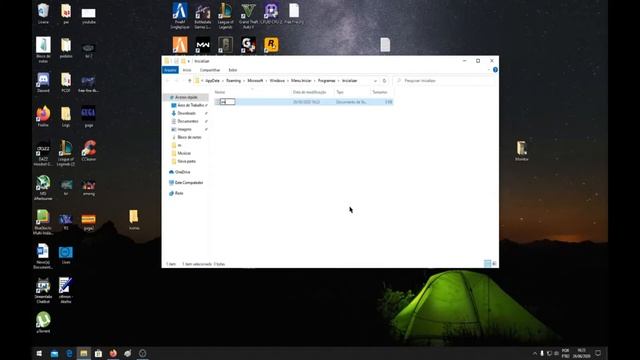Open Microsoft Edge from the taskbar
This screenshot has height=360, width=640.
69,353
